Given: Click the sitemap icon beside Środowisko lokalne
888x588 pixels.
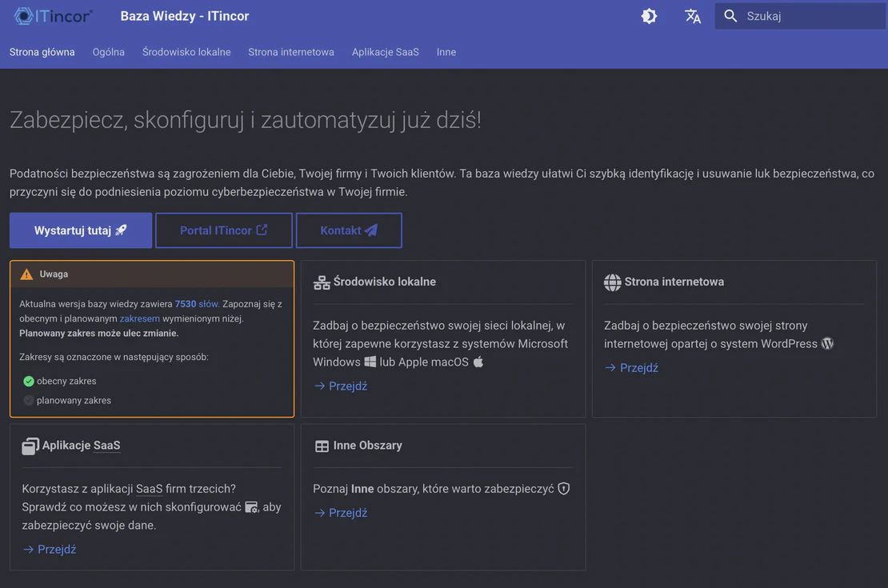Looking at the screenshot, I should point(322,281).
